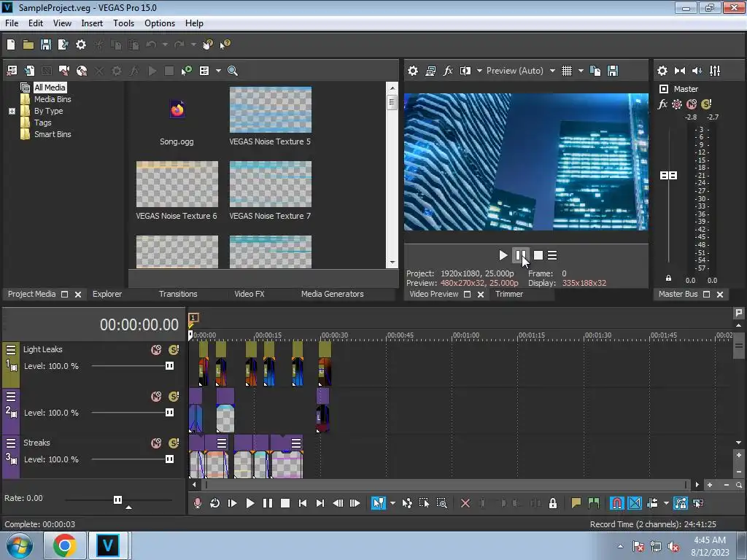Click Copy Snapshot to clipboard icon

click(x=595, y=71)
